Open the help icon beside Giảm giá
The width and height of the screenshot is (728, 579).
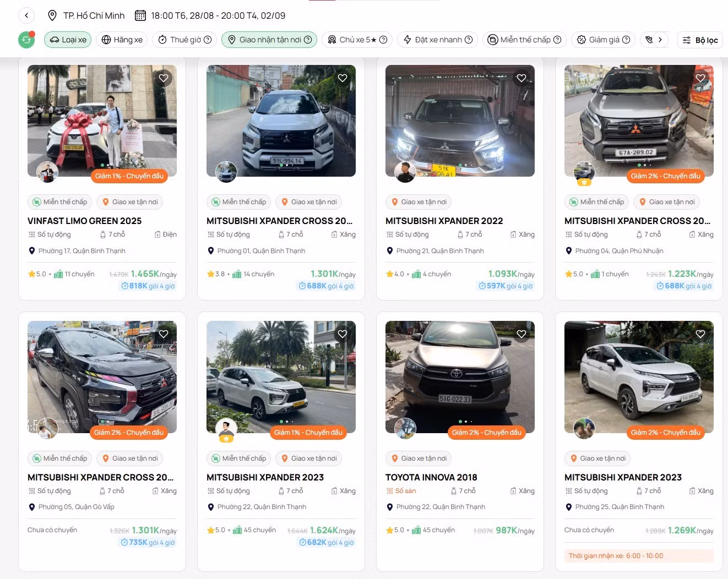(x=626, y=40)
